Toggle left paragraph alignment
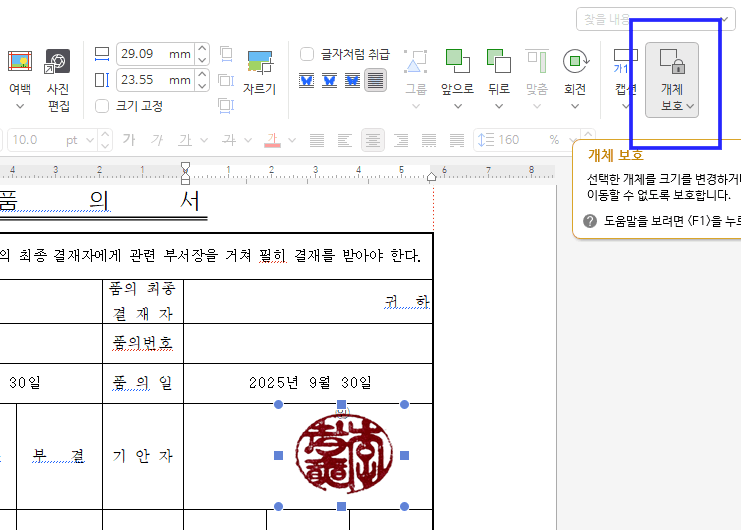The width and height of the screenshot is (741, 530). (x=345, y=140)
